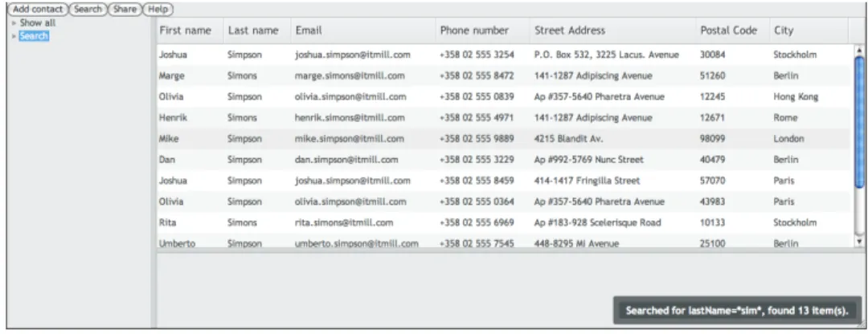Sort by Last name column header
The image size is (868, 334).
coord(257,31)
